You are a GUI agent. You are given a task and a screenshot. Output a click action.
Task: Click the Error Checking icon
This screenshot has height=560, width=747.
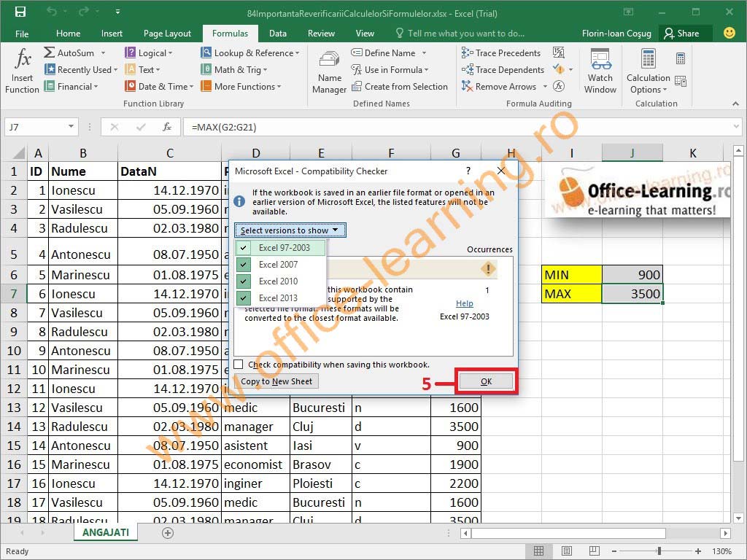point(558,69)
